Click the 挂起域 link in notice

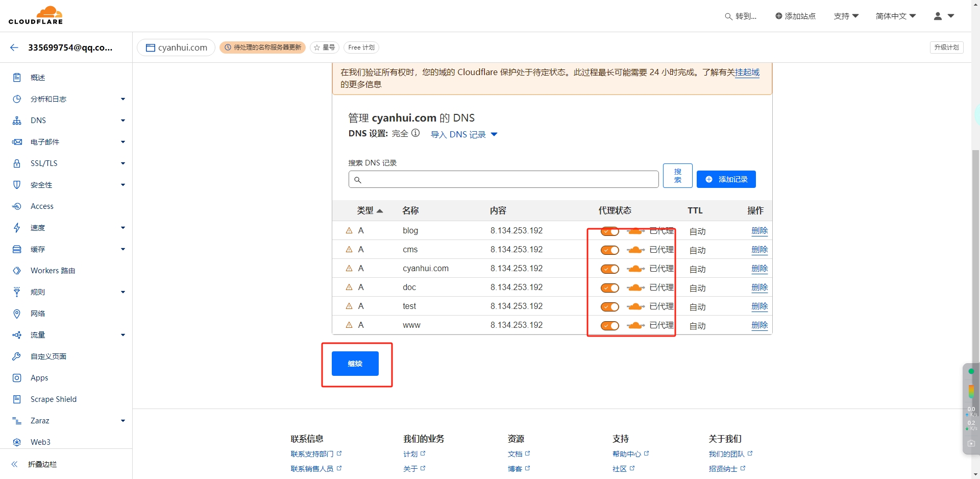(747, 73)
